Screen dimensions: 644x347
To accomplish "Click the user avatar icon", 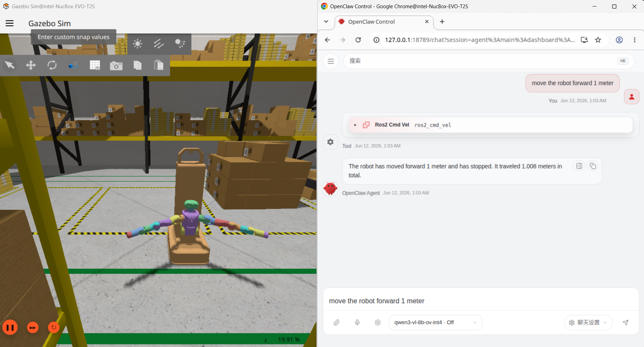I will coord(631,97).
